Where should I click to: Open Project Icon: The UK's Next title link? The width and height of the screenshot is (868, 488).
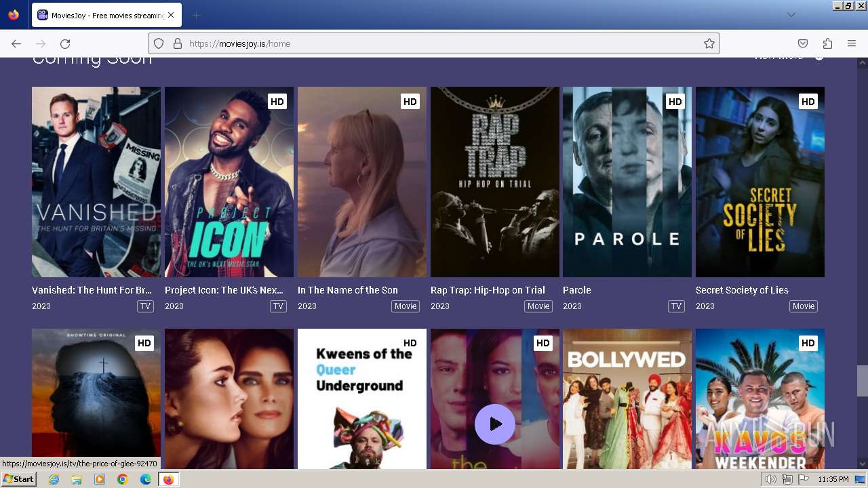pos(224,290)
